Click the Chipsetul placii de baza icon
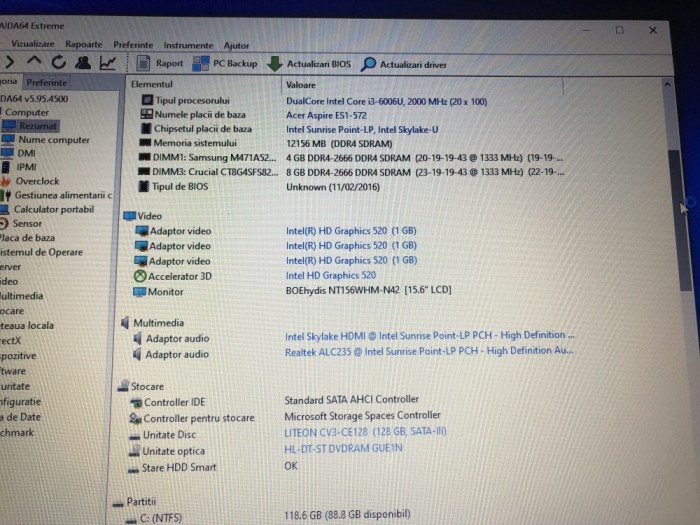Screen dimensions: 700x525 pos(146,129)
